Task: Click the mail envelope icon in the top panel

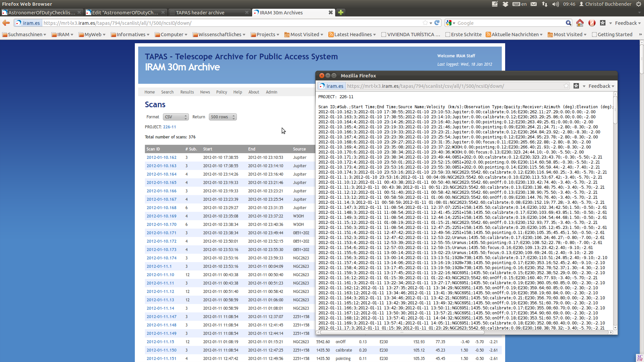Action: coord(534,4)
